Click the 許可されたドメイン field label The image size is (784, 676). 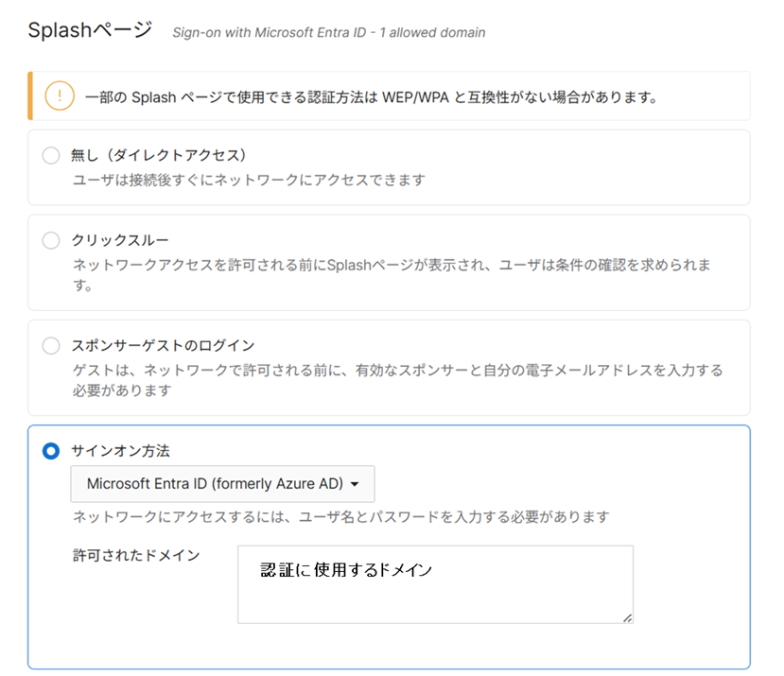click(136, 555)
